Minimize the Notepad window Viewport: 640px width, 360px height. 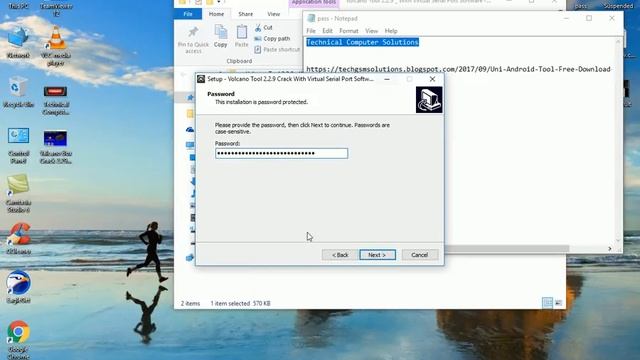(566, 18)
